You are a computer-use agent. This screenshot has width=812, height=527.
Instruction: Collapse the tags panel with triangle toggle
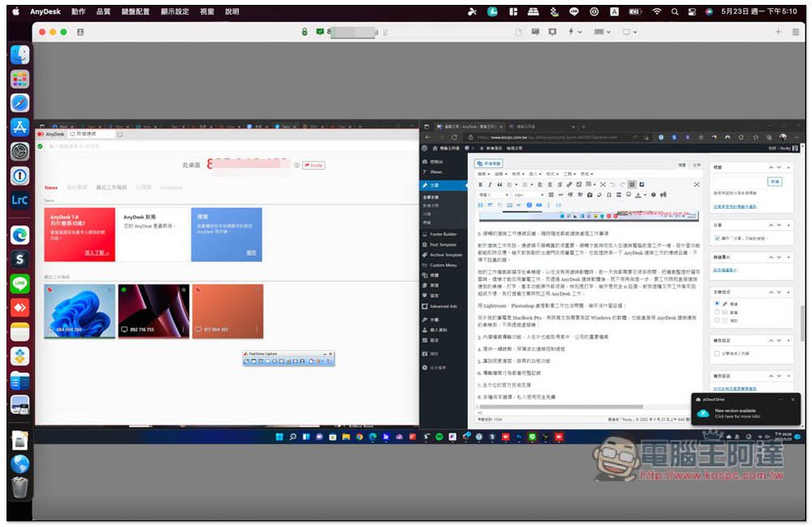tap(788, 167)
